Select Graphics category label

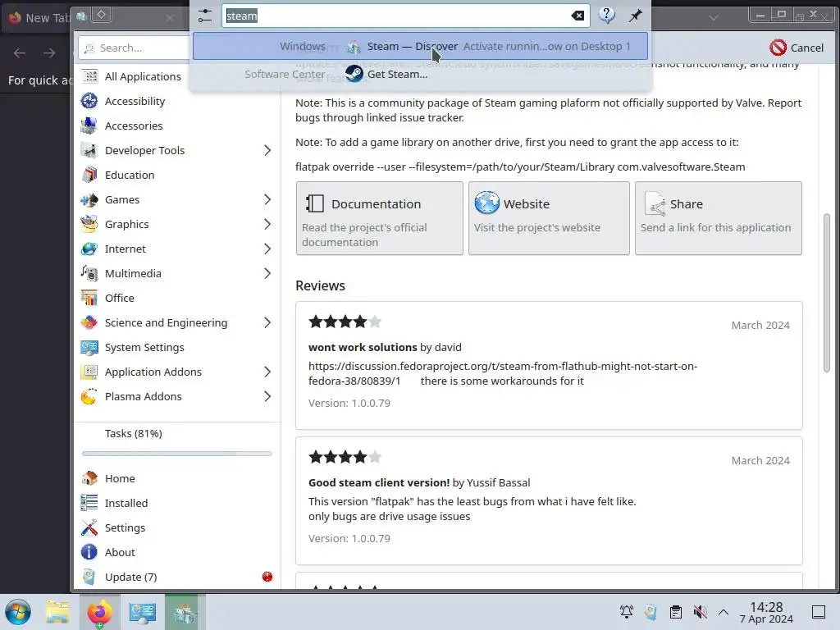[x=127, y=225]
